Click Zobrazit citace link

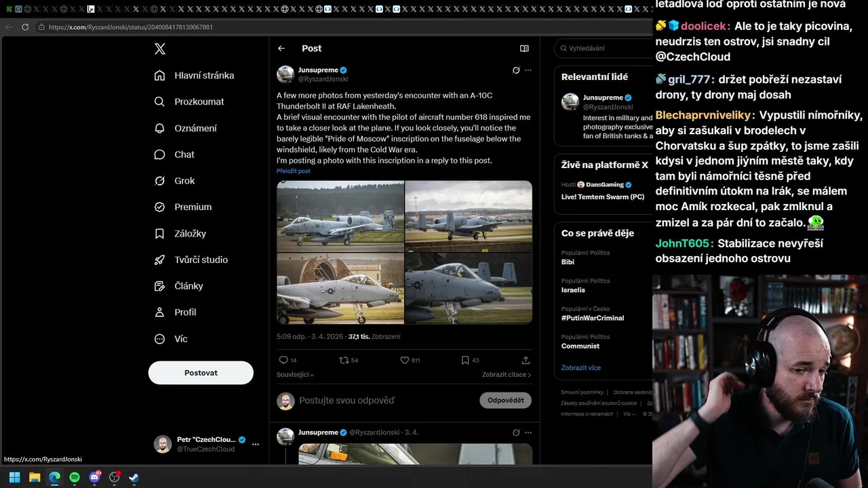pos(507,374)
